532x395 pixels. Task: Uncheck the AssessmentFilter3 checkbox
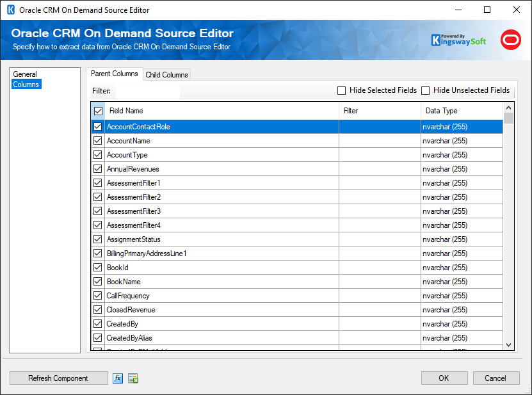(98, 211)
